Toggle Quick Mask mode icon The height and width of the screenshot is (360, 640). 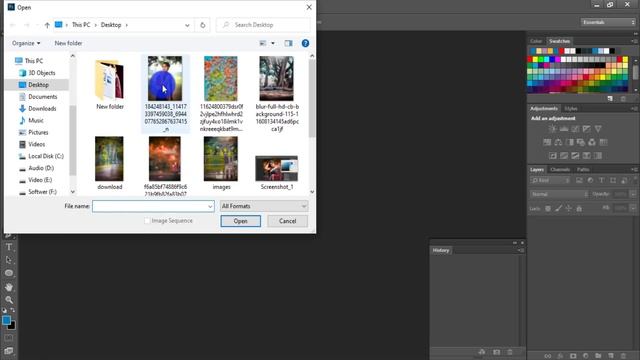point(9,338)
